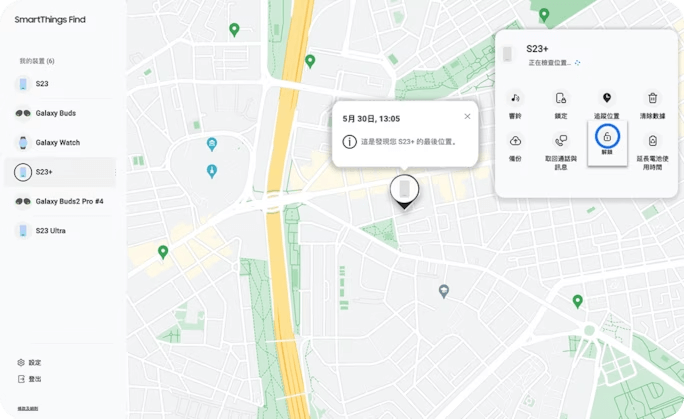Click Extend battery life (延長電池使用時間) icon
This screenshot has height=419, width=684.
point(652,141)
